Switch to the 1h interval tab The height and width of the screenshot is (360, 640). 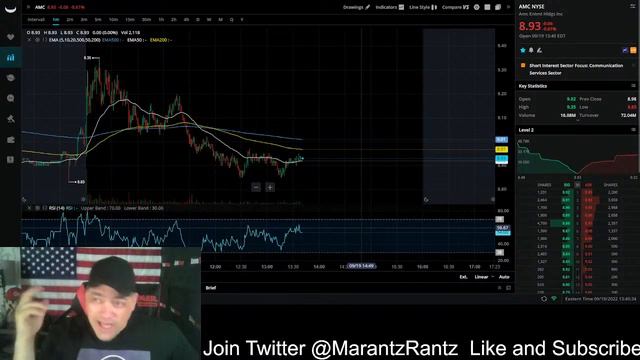(x=161, y=20)
